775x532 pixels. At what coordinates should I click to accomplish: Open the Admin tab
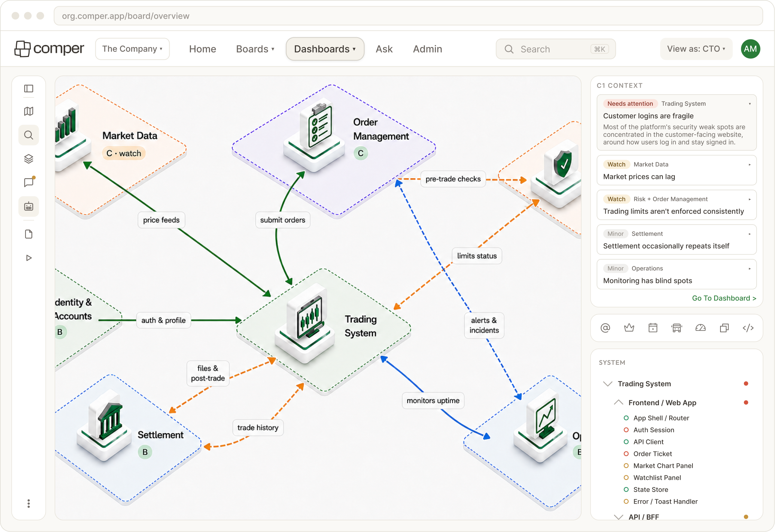[x=428, y=49]
